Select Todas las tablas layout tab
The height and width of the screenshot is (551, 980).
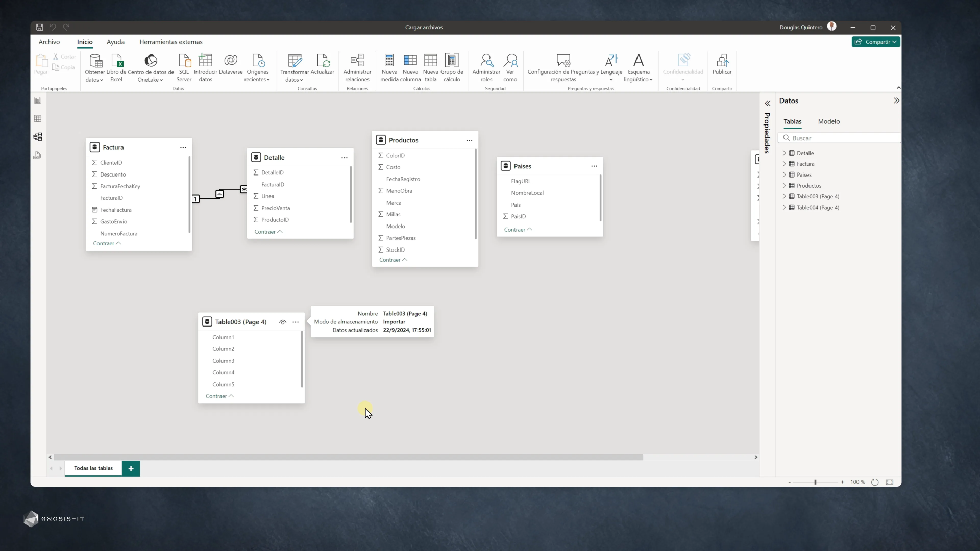tap(93, 468)
